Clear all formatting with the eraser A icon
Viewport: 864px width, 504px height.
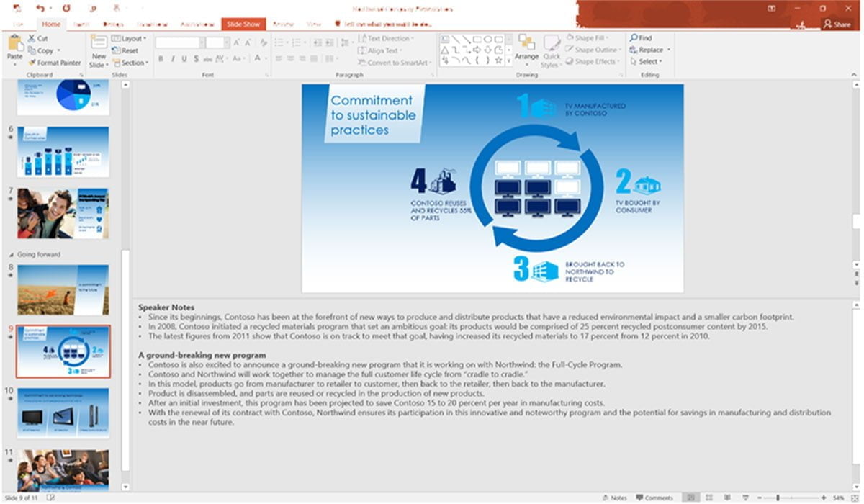point(264,42)
